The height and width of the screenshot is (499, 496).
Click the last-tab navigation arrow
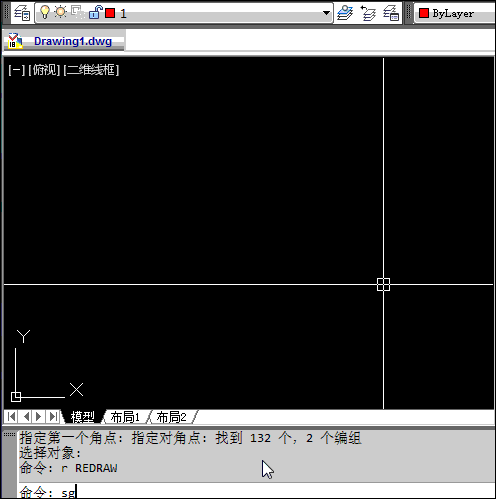click(53, 416)
